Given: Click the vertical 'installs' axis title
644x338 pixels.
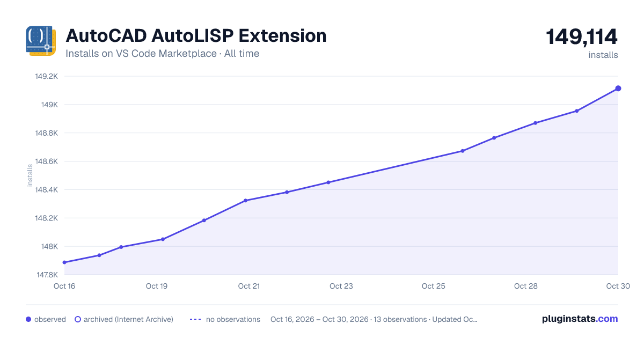Looking at the screenshot, I should coord(30,175).
